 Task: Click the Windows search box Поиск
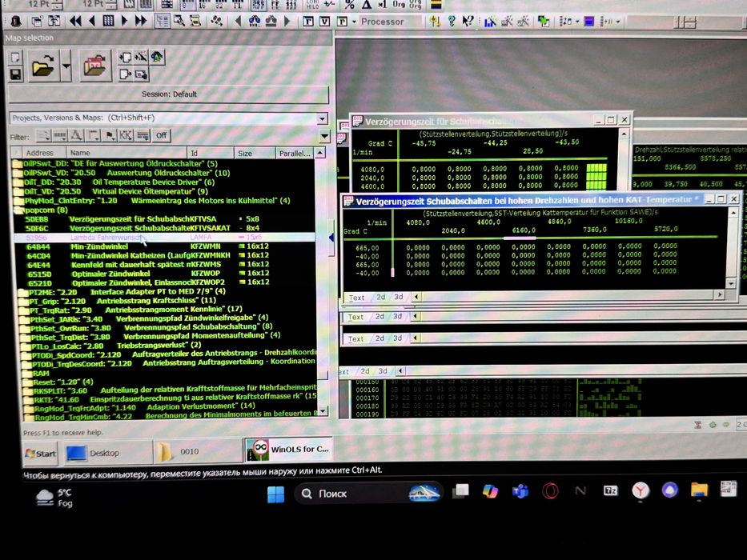tap(367, 494)
